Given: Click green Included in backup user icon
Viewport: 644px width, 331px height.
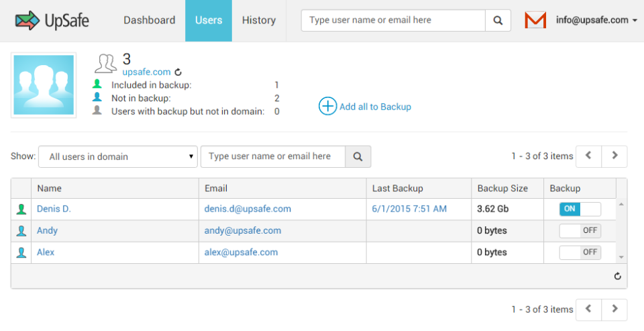Looking at the screenshot, I should point(97,85).
